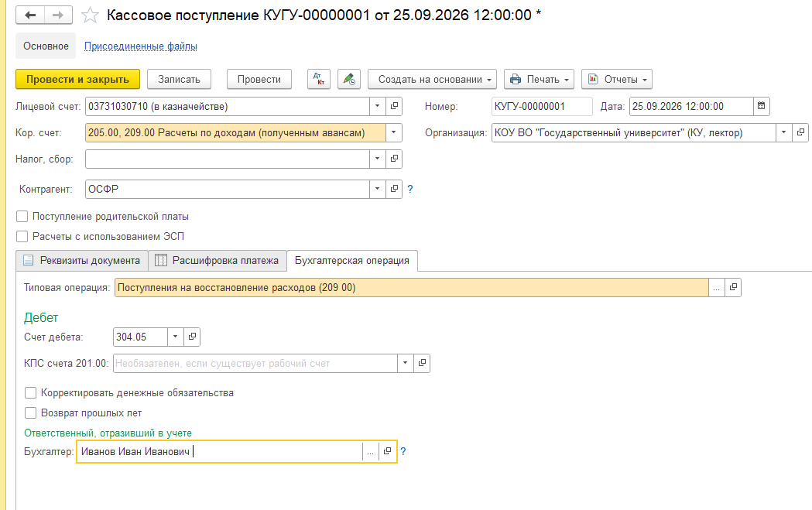812x510 pixels.
Task: Open Контрагент ОСФР record with open icon
Action: [394, 189]
